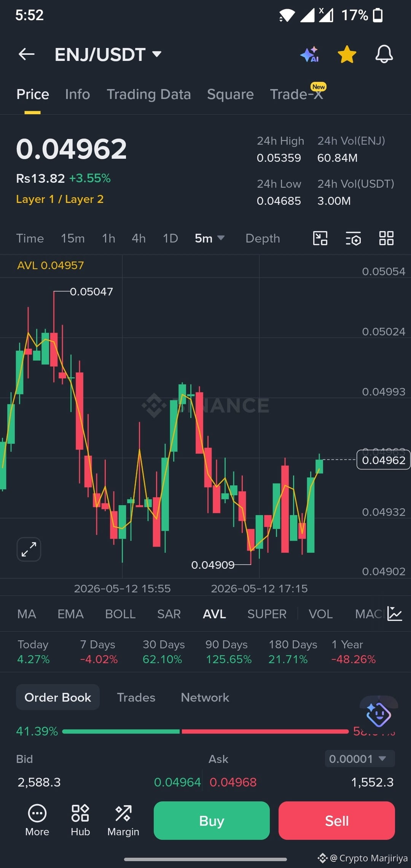Select the 4h chart interval

(x=139, y=238)
